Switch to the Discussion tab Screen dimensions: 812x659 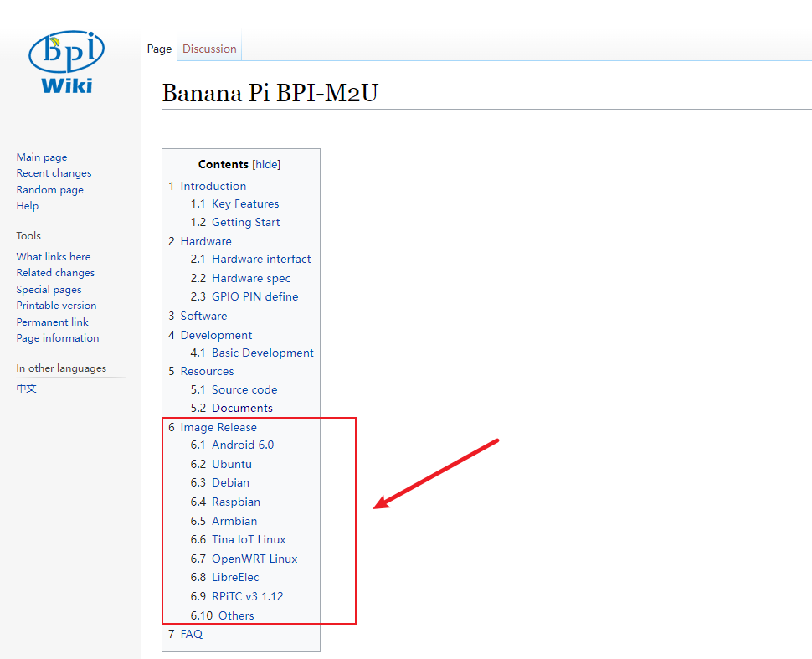pyautogui.click(x=209, y=49)
